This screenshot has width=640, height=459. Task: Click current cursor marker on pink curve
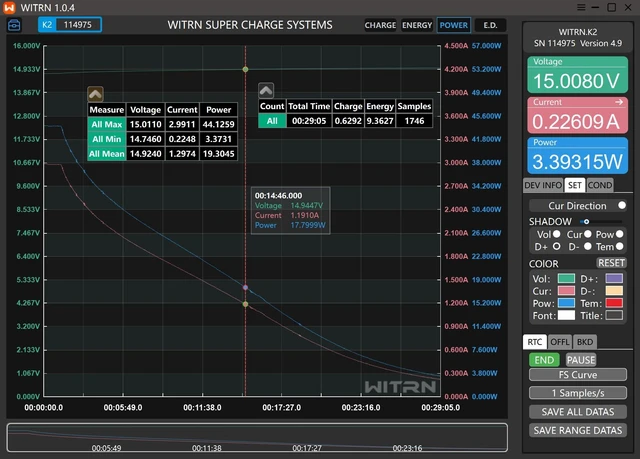[245, 304]
